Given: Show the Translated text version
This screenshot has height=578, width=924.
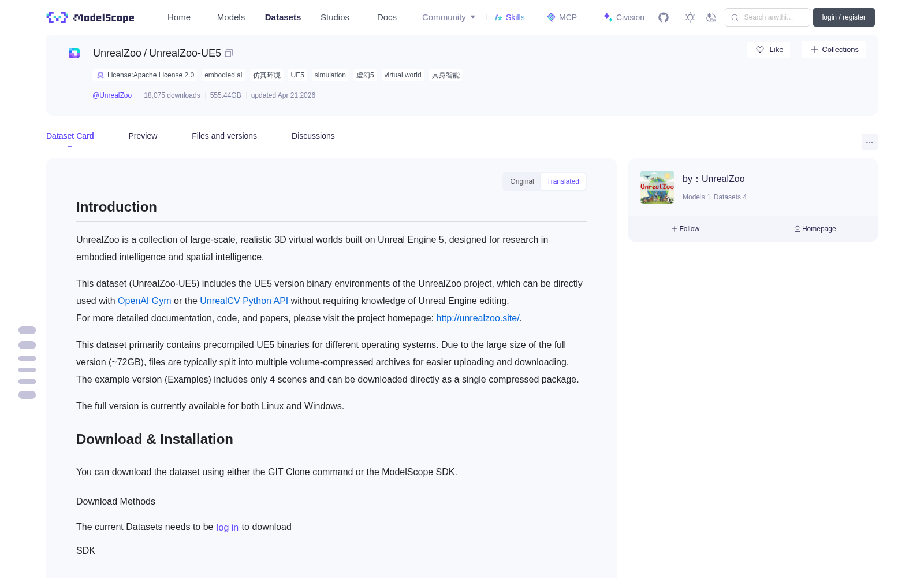Looking at the screenshot, I should pos(563,181).
